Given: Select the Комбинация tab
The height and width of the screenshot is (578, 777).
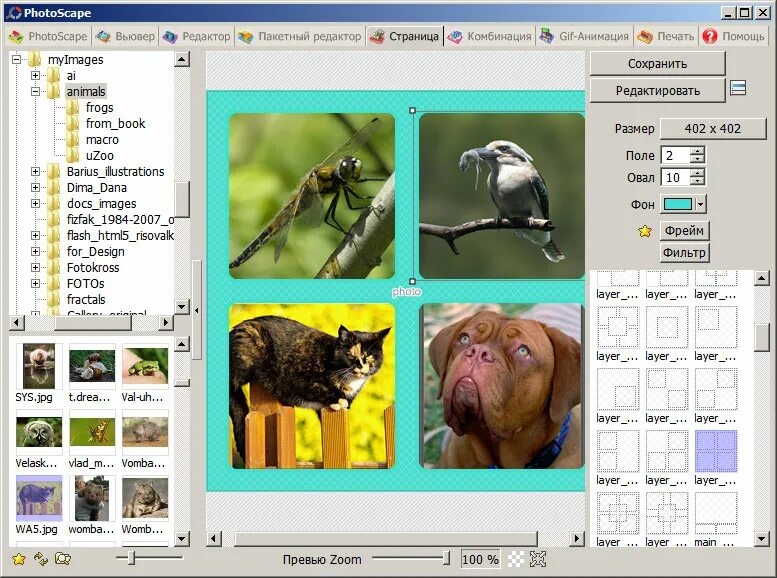Looking at the screenshot, I should [x=490, y=36].
